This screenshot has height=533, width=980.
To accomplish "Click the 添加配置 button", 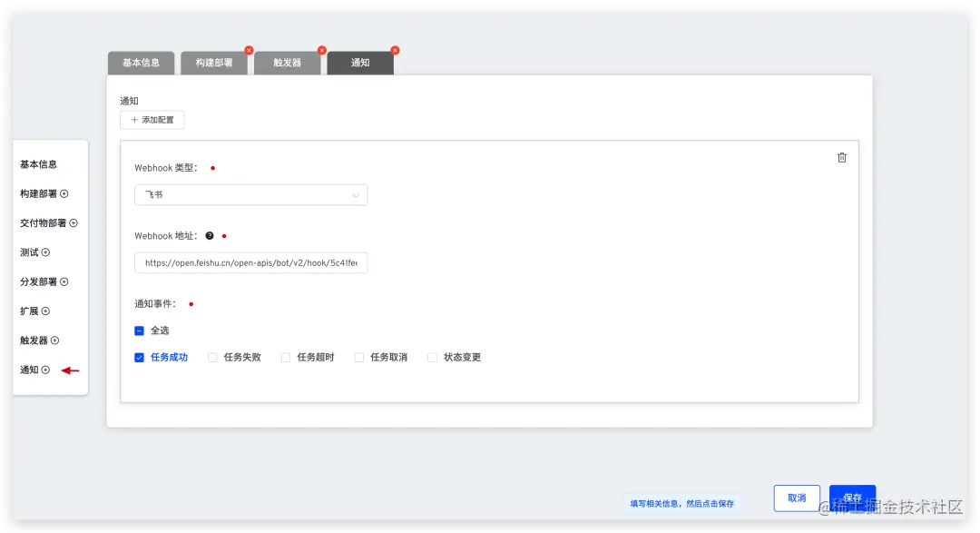I will (152, 120).
